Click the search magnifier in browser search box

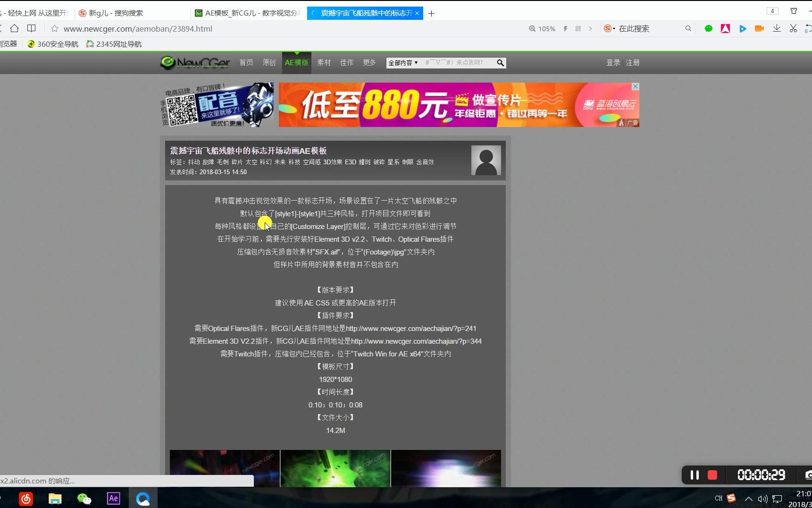pos(688,29)
